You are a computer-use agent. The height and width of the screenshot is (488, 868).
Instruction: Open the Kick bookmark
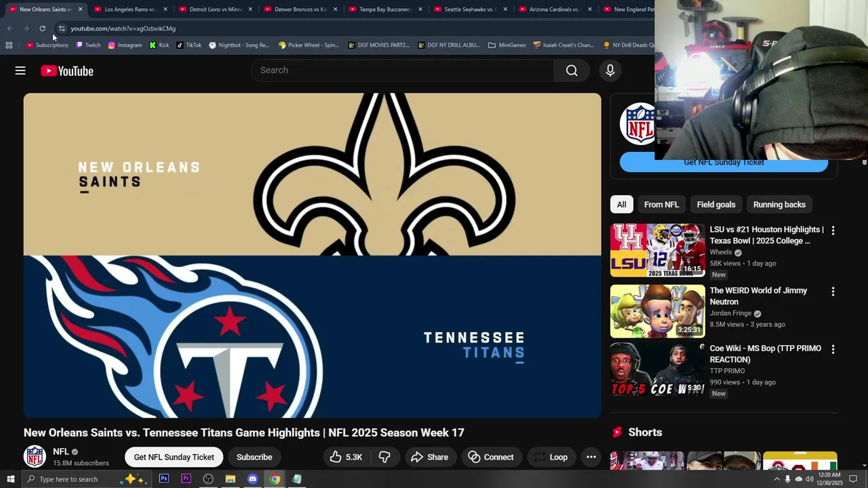click(x=159, y=45)
